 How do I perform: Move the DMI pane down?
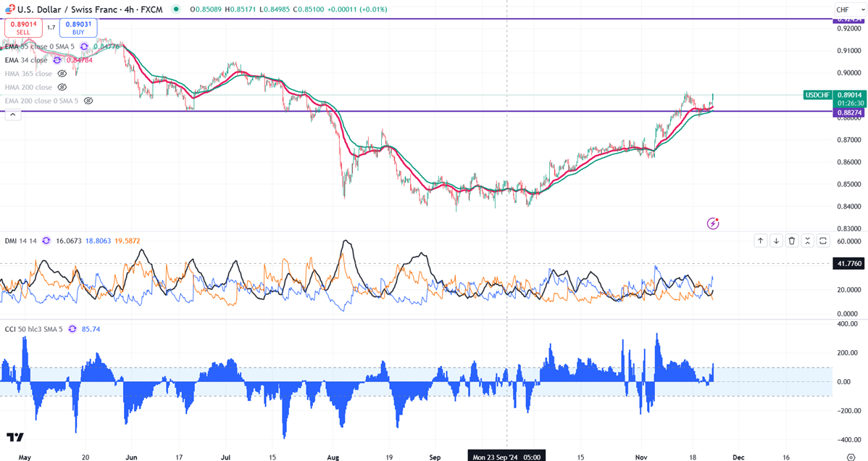[776, 241]
